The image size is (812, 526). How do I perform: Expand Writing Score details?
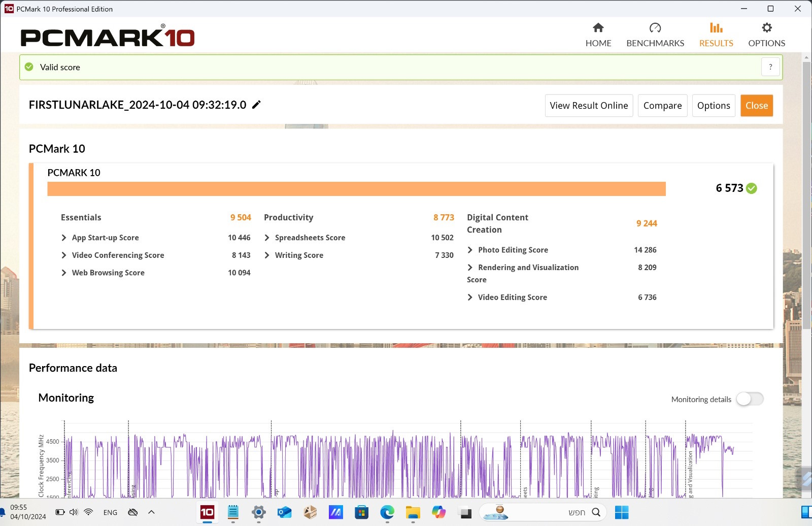(267, 255)
